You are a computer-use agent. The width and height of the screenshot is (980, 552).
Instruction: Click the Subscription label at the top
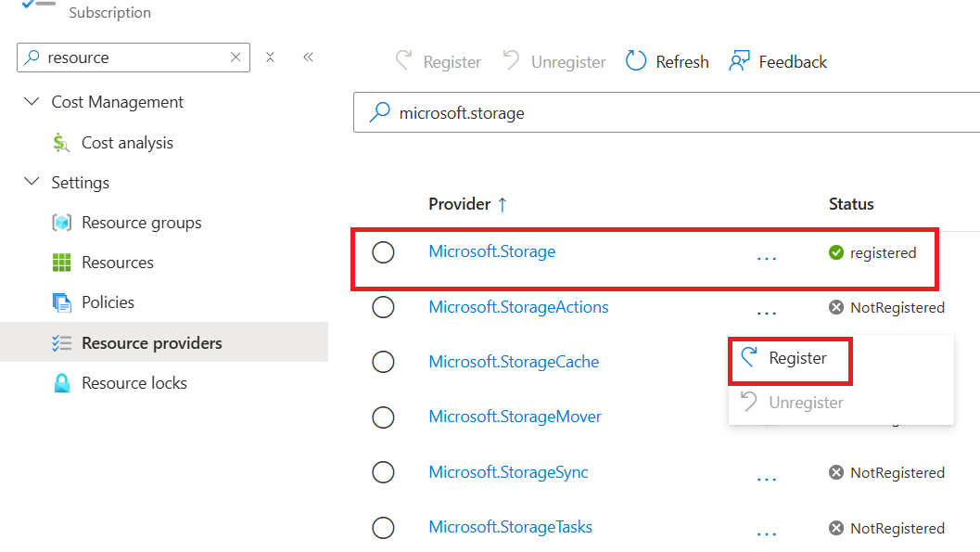110,12
